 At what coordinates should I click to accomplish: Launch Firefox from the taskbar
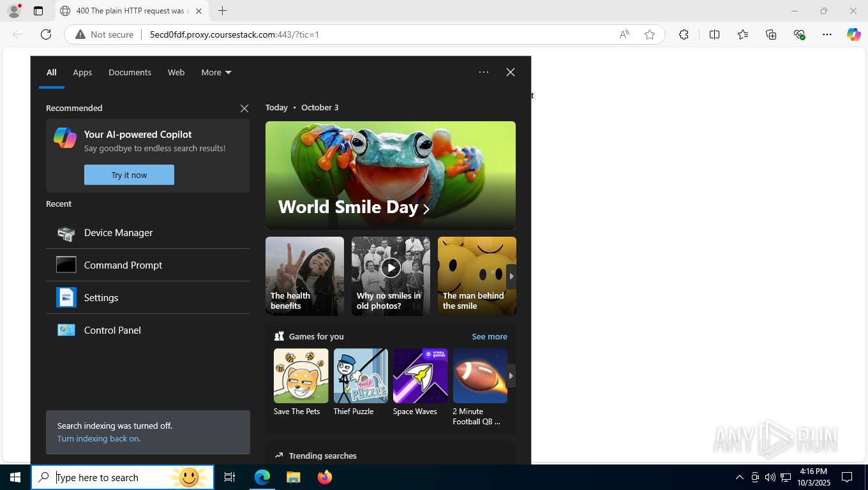[325, 477]
